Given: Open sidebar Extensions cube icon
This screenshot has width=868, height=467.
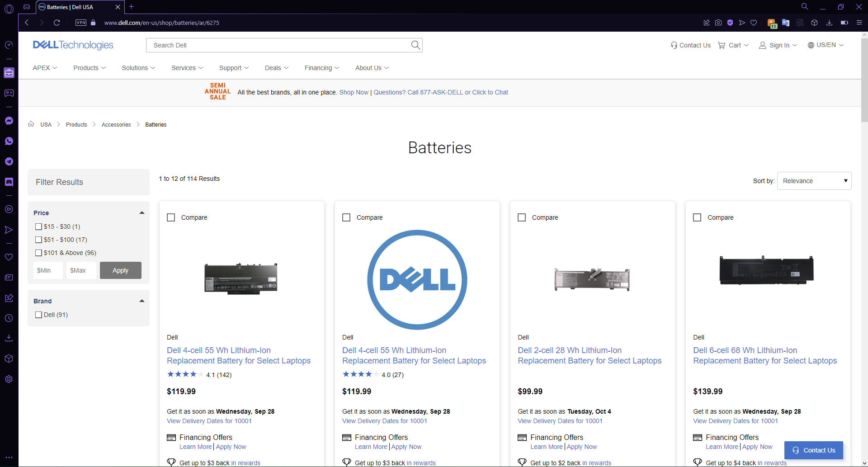Looking at the screenshot, I should [x=9, y=359].
